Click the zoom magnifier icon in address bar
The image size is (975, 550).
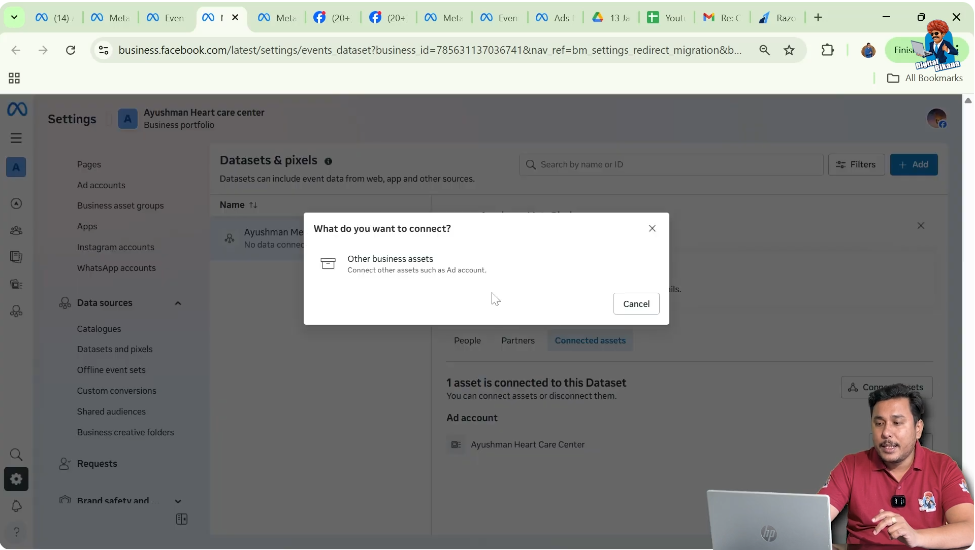[x=764, y=50]
